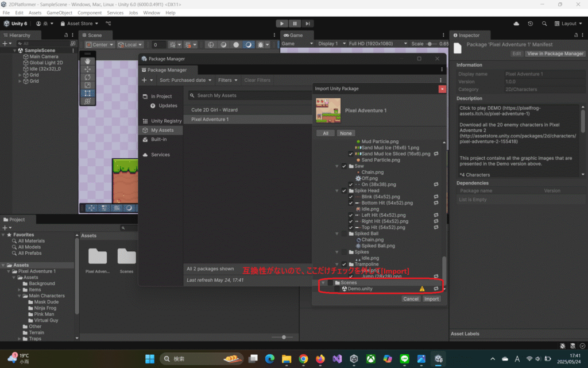Select Unity Registry in Package Manager sidebar
Viewport: 588px width, 368px height.
pyautogui.click(x=161, y=121)
